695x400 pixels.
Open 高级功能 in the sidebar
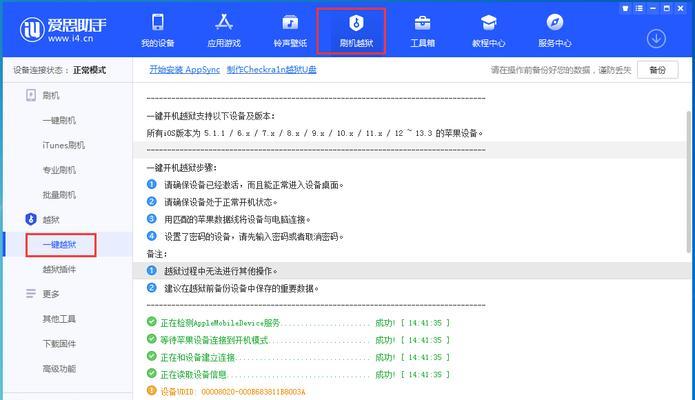(59, 369)
